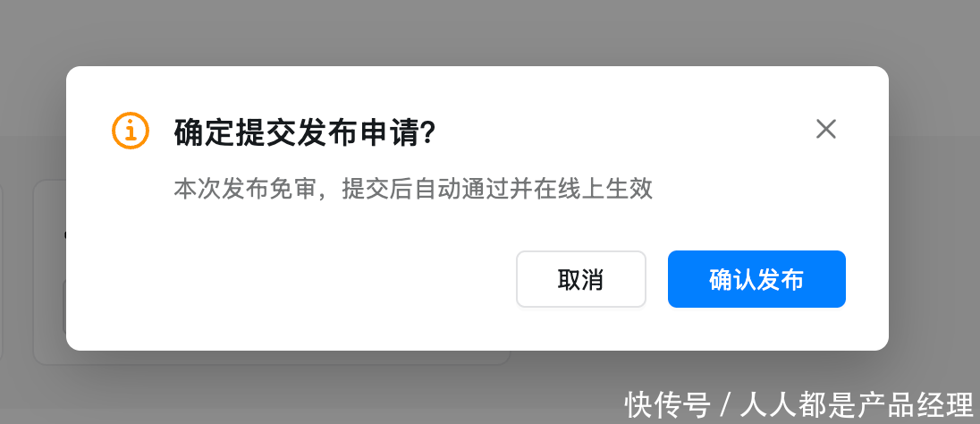Click the orange info icon

130,131
